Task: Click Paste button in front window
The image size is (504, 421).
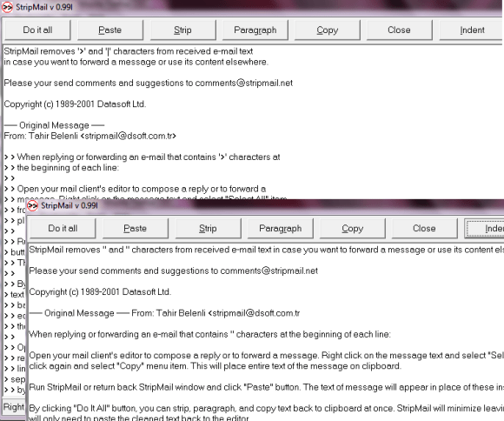Action: tap(135, 228)
